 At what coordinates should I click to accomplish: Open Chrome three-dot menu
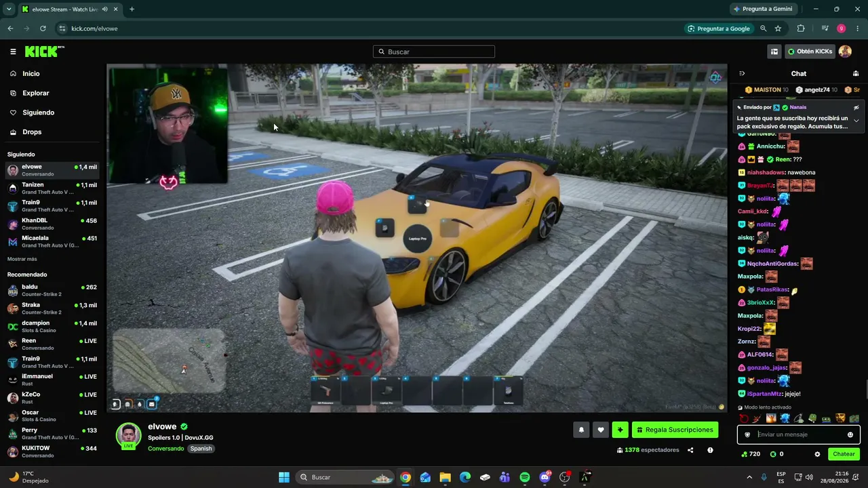pyautogui.click(x=858, y=28)
